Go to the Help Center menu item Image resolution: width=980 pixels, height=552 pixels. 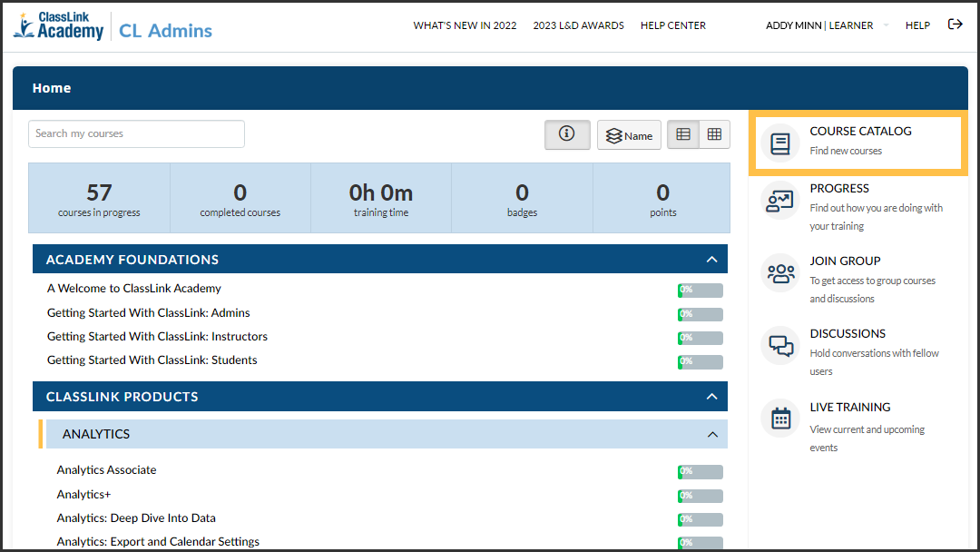(672, 25)
